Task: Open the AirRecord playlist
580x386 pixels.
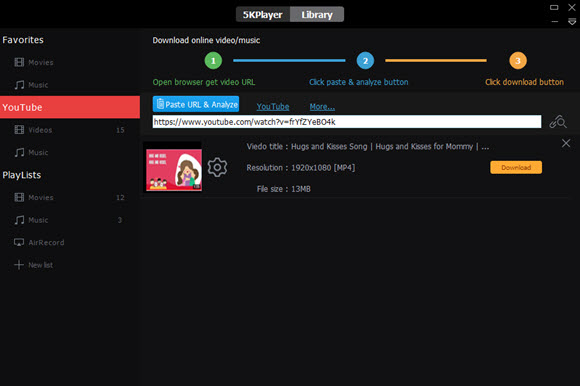Action: pyautogui.click(x=70, y=243)
